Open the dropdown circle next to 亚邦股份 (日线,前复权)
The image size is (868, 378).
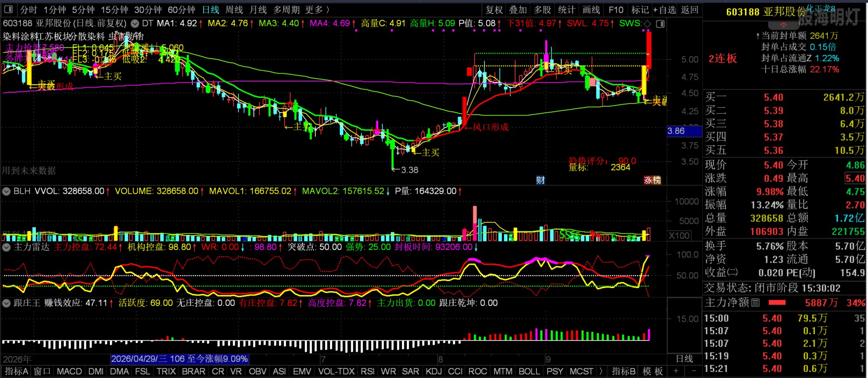coord(135,23)
